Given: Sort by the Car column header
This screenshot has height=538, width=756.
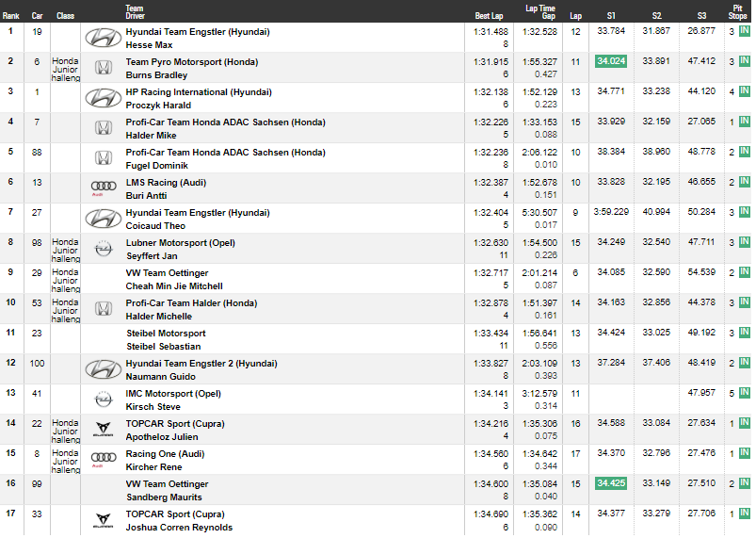Looking at the screenshot, I should point(37,16).
